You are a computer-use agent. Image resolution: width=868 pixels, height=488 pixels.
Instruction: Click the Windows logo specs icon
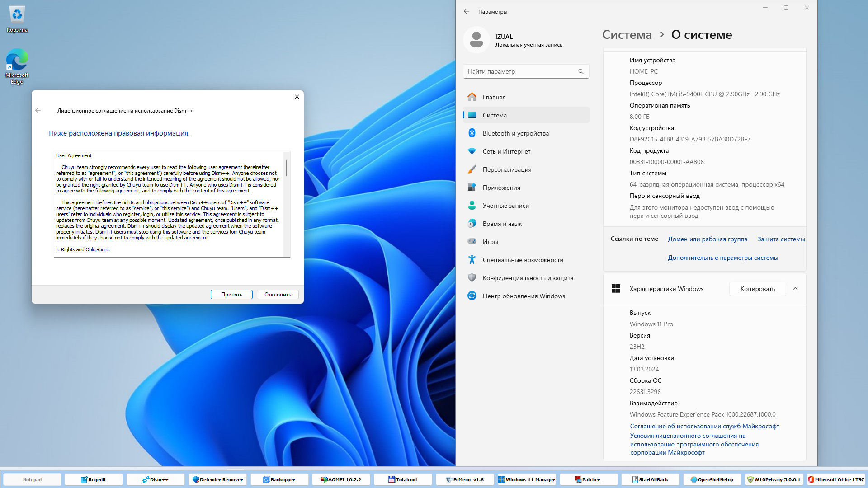616,288
